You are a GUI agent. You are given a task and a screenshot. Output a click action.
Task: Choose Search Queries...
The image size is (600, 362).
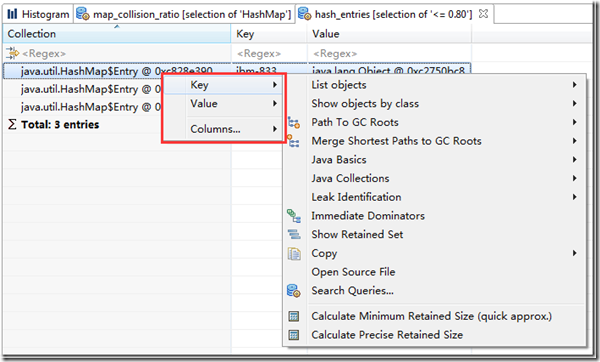(x=434, y=290)
